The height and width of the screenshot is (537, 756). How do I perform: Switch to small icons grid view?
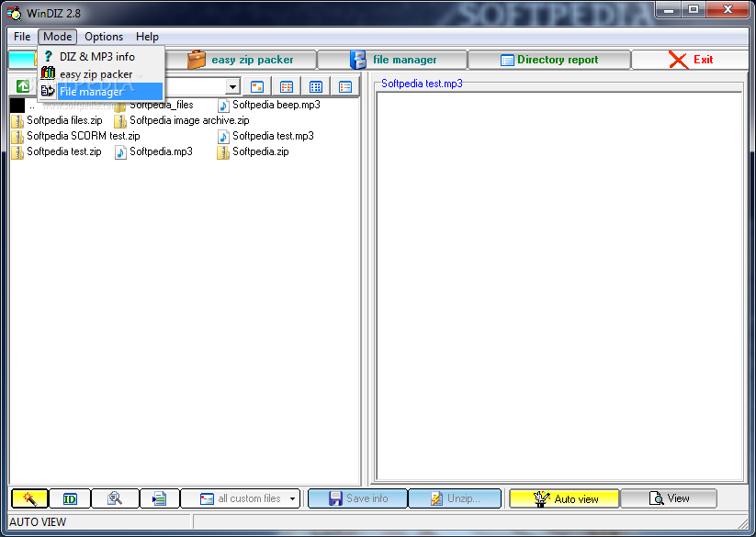point(316,86)
